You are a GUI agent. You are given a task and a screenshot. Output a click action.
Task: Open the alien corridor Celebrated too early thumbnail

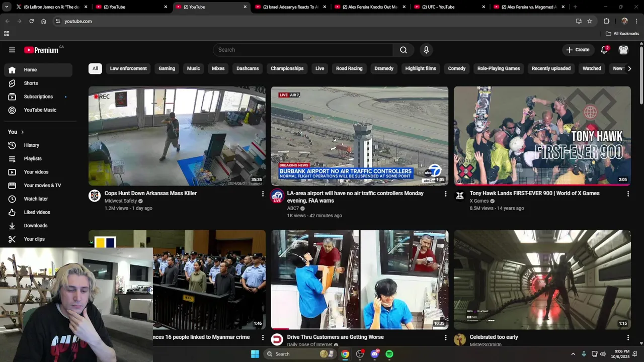click(542, 280)
